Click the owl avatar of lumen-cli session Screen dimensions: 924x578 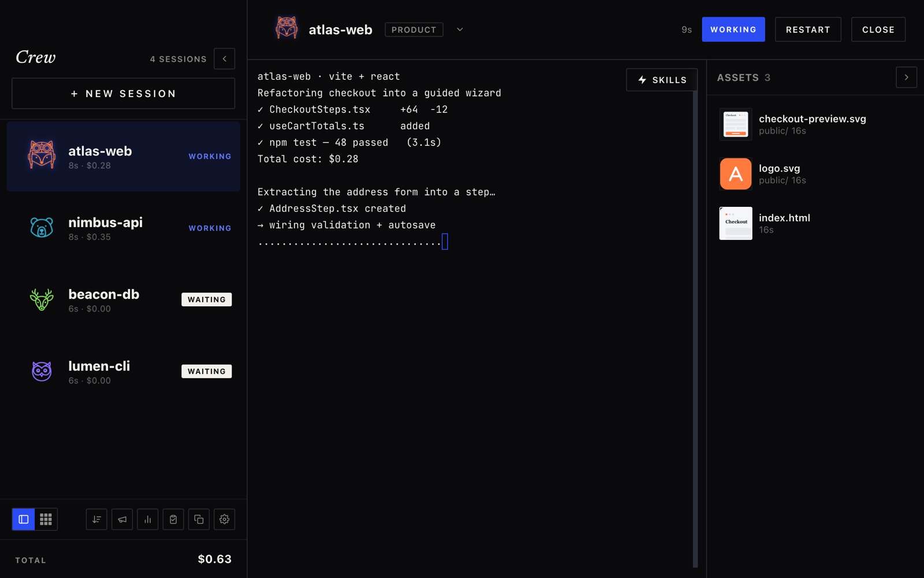(x=42, y=371)
